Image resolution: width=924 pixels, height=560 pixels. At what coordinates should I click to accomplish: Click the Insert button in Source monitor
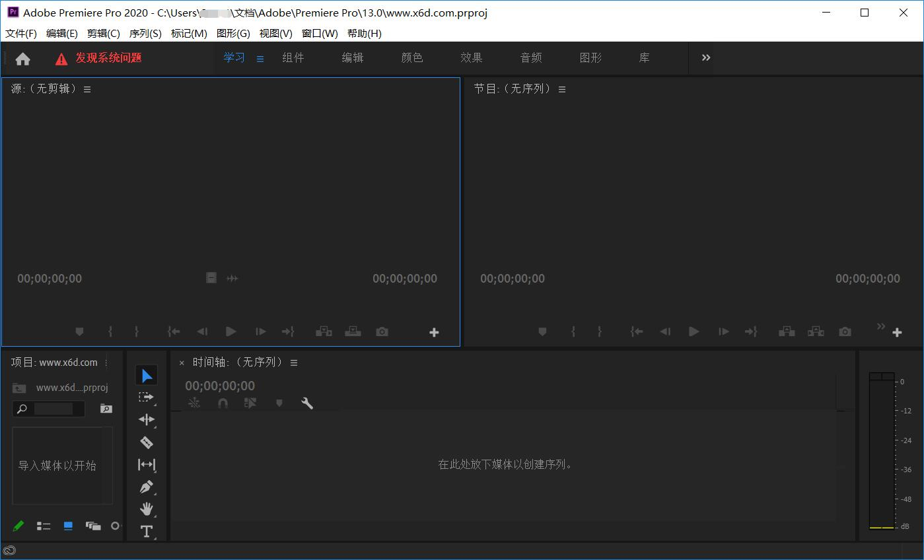[x=324, y=332]
